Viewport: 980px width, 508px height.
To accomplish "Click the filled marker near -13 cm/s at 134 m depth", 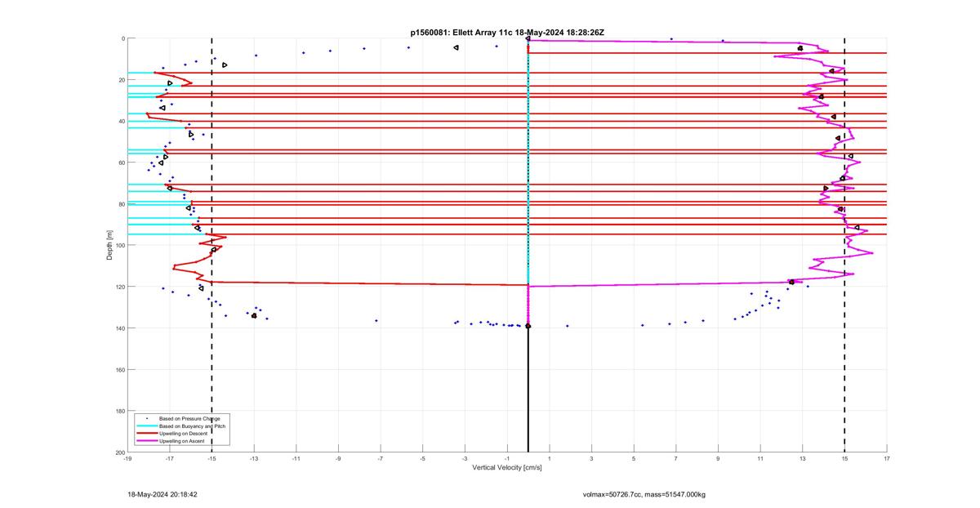I will coord(254,315).
